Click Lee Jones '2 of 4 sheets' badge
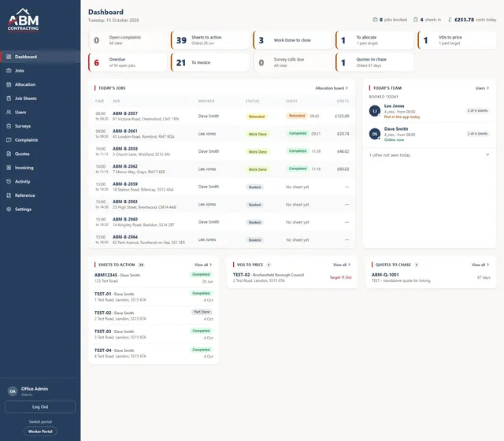 point(477,110)
